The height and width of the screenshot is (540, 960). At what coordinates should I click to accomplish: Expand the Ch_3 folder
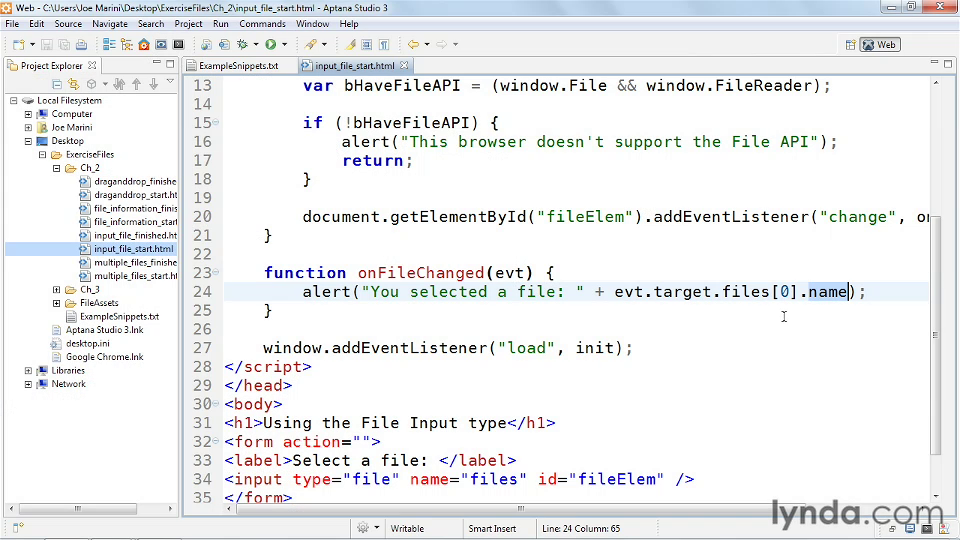(56, 290)
